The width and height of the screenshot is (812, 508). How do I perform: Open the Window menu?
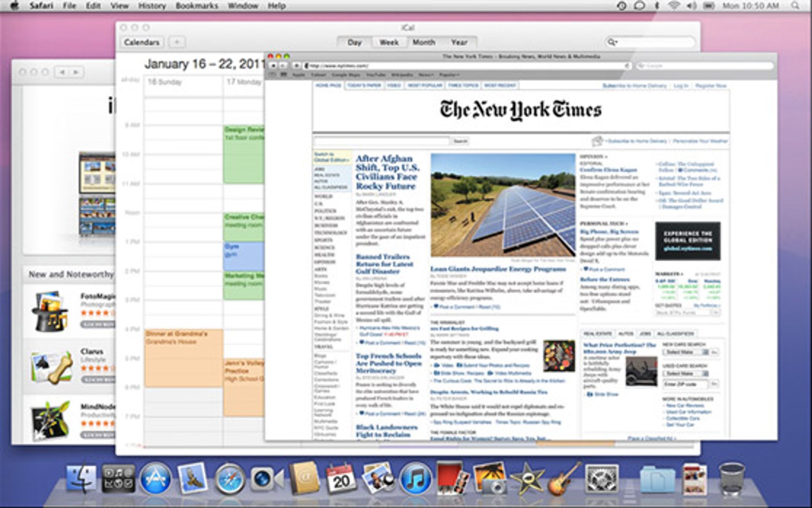pos(243,6)
